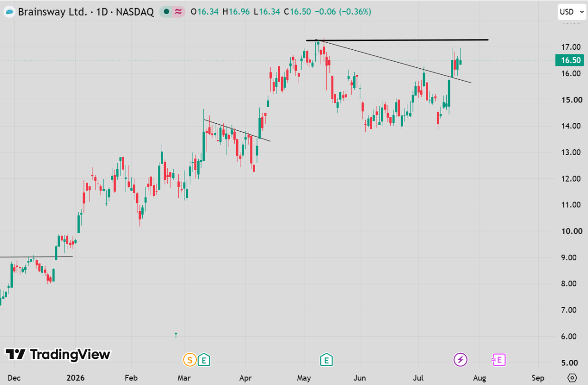Click the pink wavy data-mode icon

(x=178, y=12)
